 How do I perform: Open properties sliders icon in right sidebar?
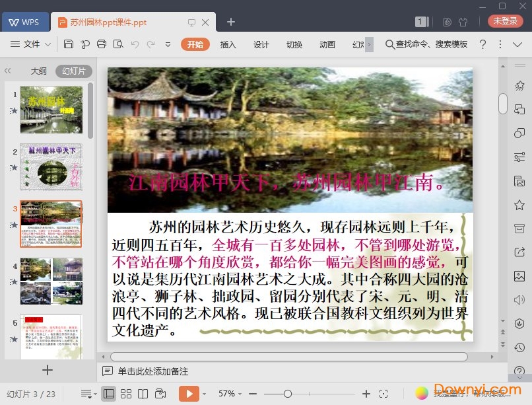pyautogui.click(x=519, y=157)
